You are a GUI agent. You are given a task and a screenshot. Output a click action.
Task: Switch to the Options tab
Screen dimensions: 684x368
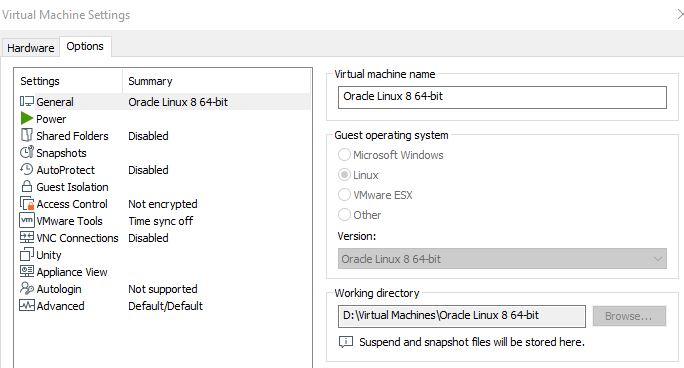[85, 46]
